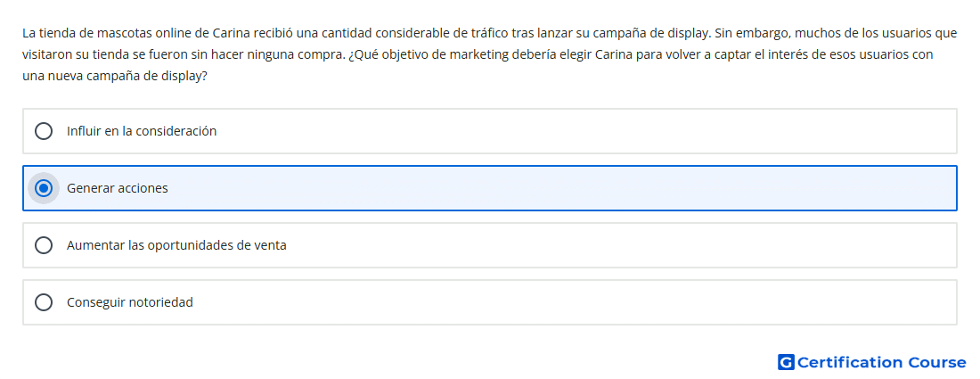Click blank area of highlighted Generar acciones row
Image resolution: width=980 pixels, height=379 pixels.
click(x=562, y=188)
